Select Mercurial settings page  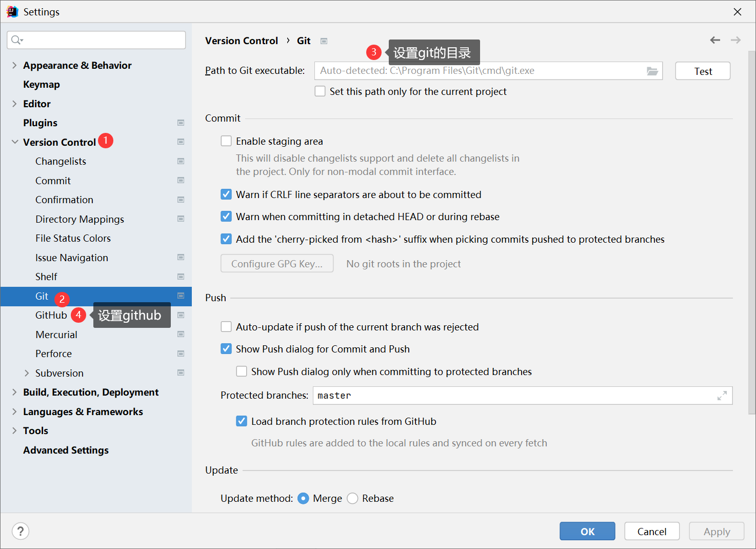(56, 335)
